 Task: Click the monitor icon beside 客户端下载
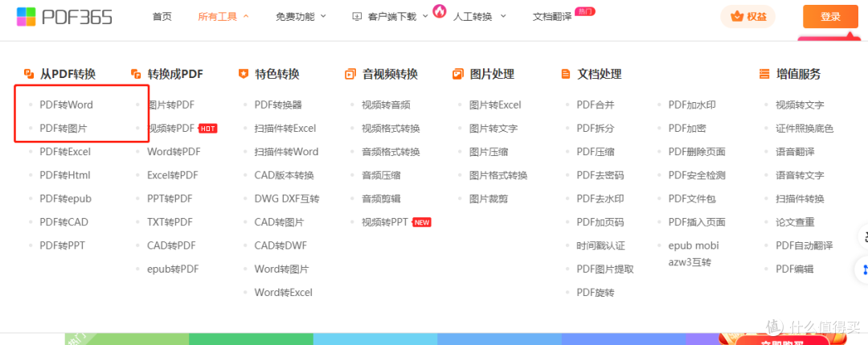(357, 17)
